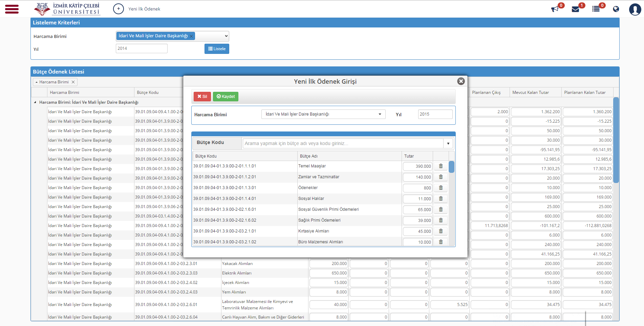This screenshot has width=644, height=326.
Task: Close the Yeni İlk Ödenek Girişi dialog
Action: (461, 81)
